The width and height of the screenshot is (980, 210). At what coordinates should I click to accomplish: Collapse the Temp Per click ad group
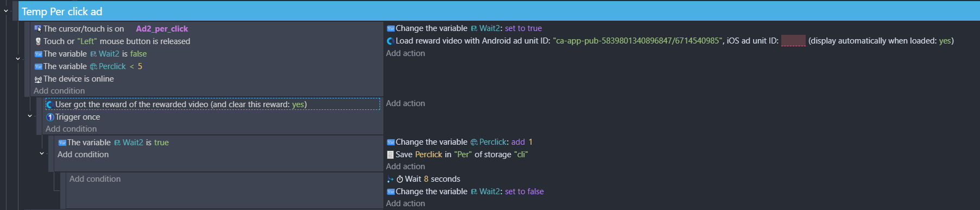pos(6,10)
